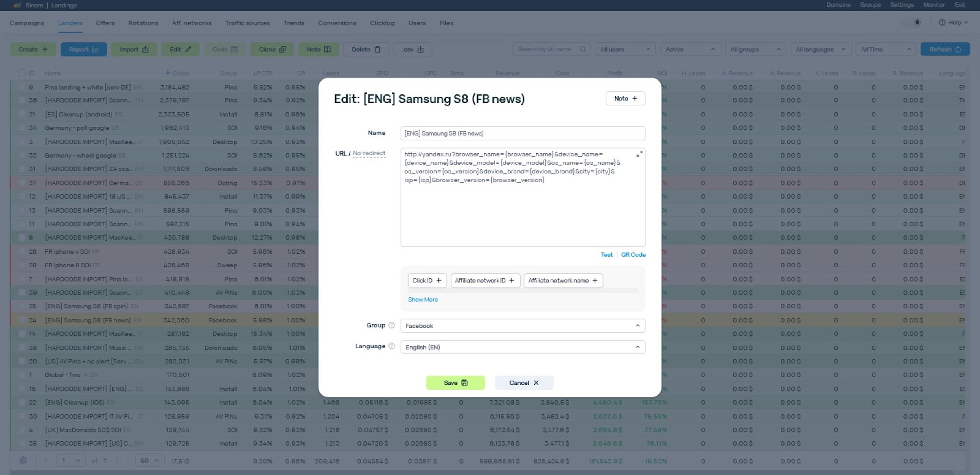Open the Offers tab
Screen dimensions: 980x475
click(105, 23)
